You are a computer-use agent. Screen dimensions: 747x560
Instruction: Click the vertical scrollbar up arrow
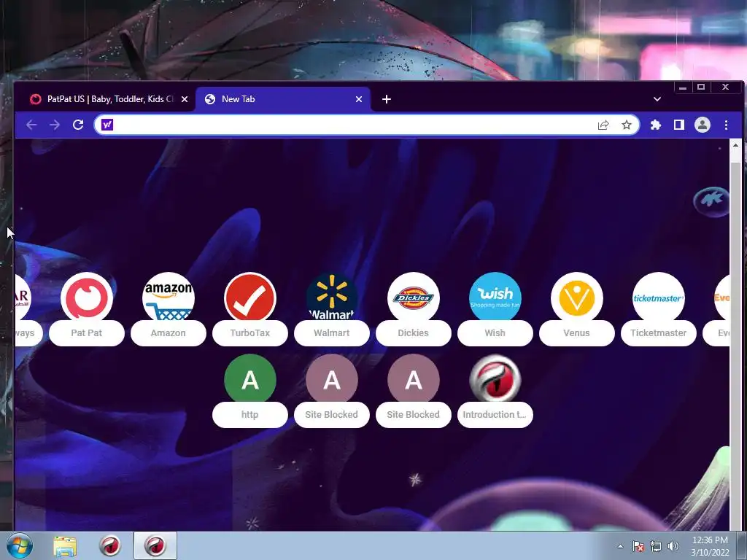735,145
